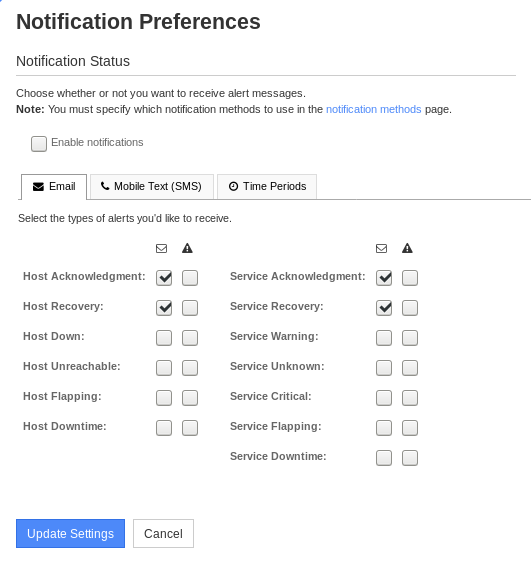The width and height of the screenshot is (531, 576).
Task: Click the envelope icon above service checkboxes
Action: click(381, 249)
